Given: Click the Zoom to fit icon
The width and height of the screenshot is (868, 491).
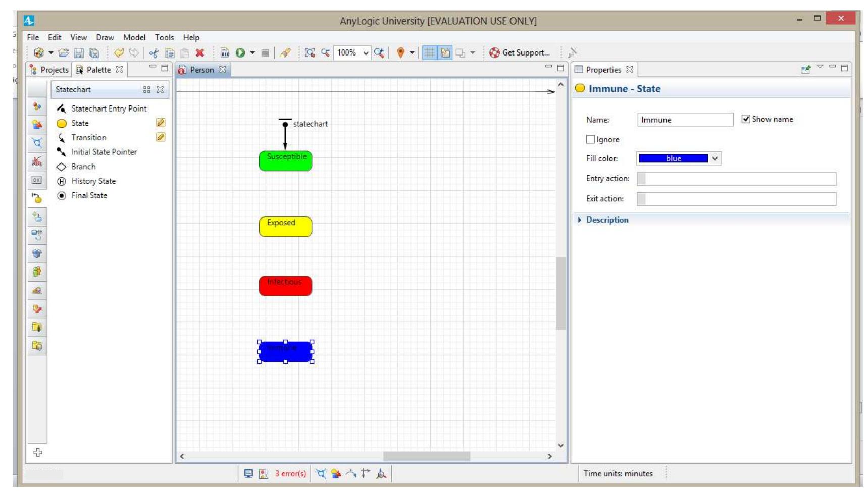Looking at the screenshot, I should point(310,52).
